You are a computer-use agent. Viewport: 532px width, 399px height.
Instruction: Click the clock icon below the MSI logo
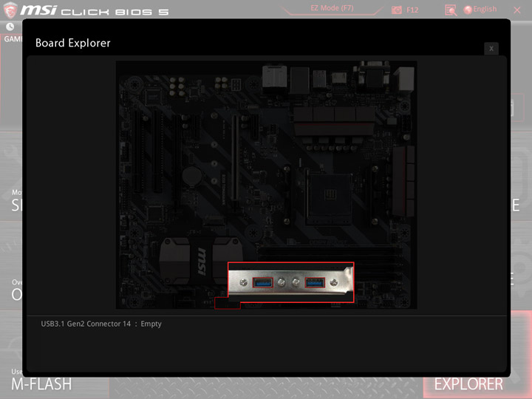coord(10,27)
